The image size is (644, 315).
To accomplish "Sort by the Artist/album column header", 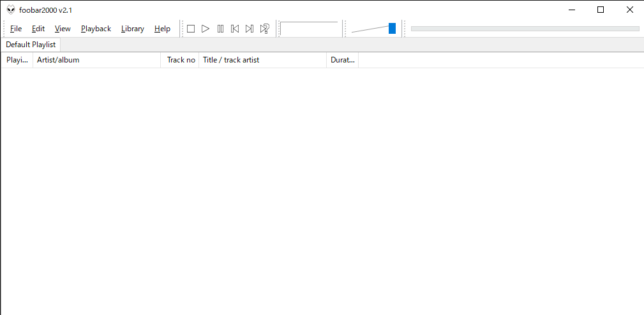I will click(x=97, y=60).
